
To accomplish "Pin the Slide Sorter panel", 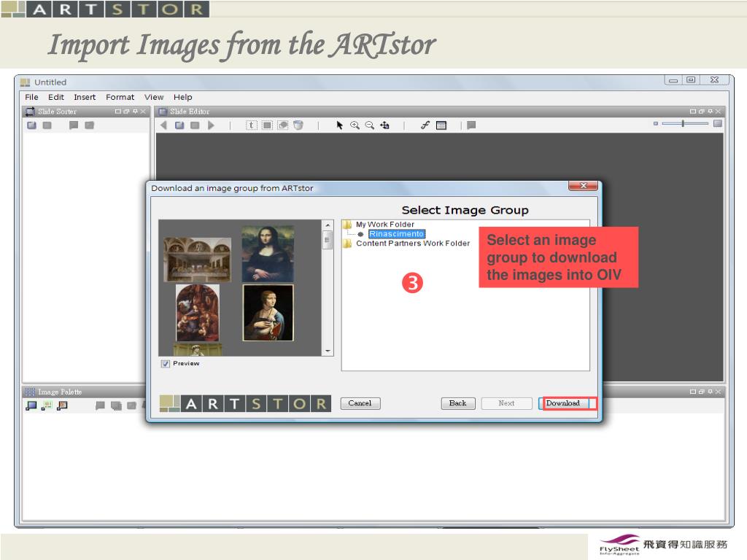I will pyautogui.click(x=135, y=112).
